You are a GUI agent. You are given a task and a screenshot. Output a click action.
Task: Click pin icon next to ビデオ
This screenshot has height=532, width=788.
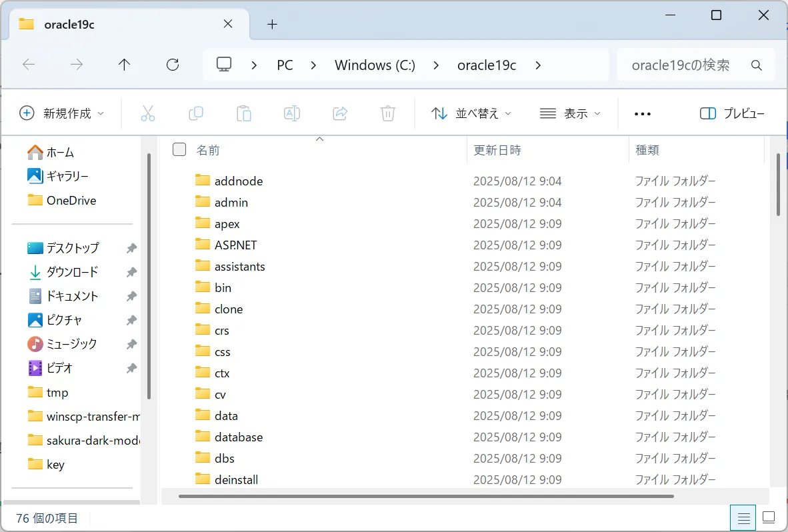131,368
